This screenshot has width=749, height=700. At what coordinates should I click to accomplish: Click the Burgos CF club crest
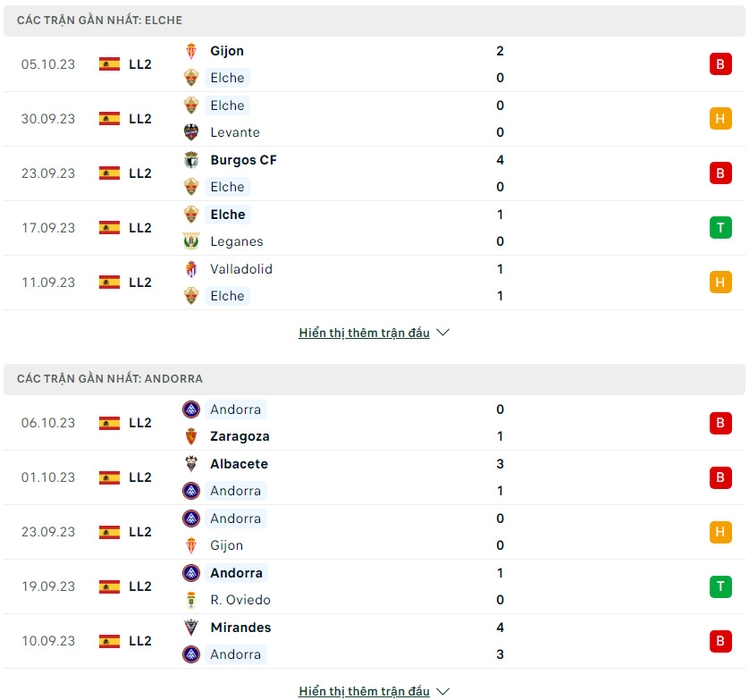click(x=191, y=160)
